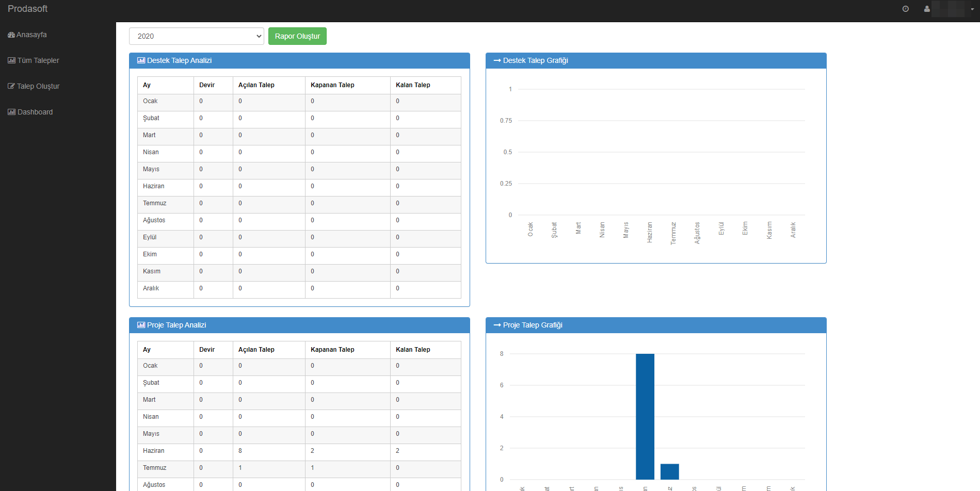
Task: Click Mayıs row in Proje Talep table
Action: (x=299, y=434)
